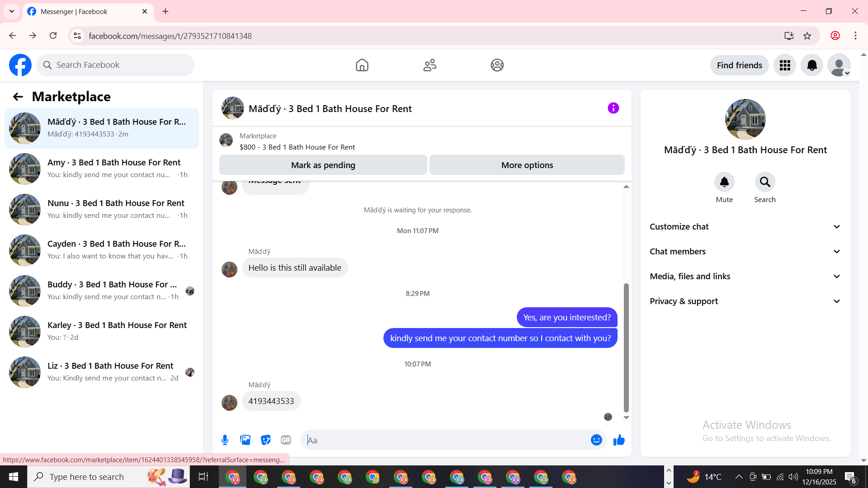Open the tab search dropdown
This screenshot has height=488, width=868.
pyautogui.click(x=12, y=11)
